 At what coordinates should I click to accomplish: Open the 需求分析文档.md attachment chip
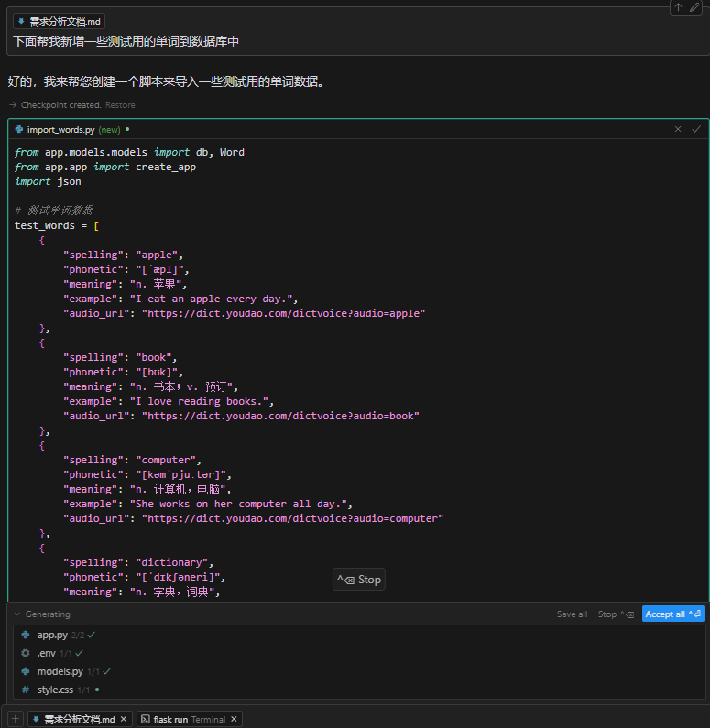59,21
